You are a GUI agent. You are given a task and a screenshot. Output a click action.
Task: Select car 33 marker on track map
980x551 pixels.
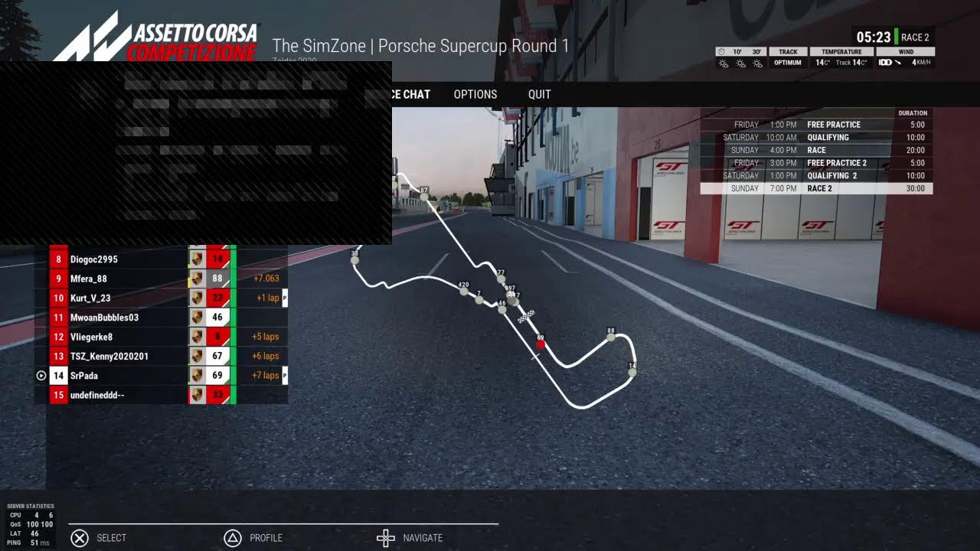[354, 260]
